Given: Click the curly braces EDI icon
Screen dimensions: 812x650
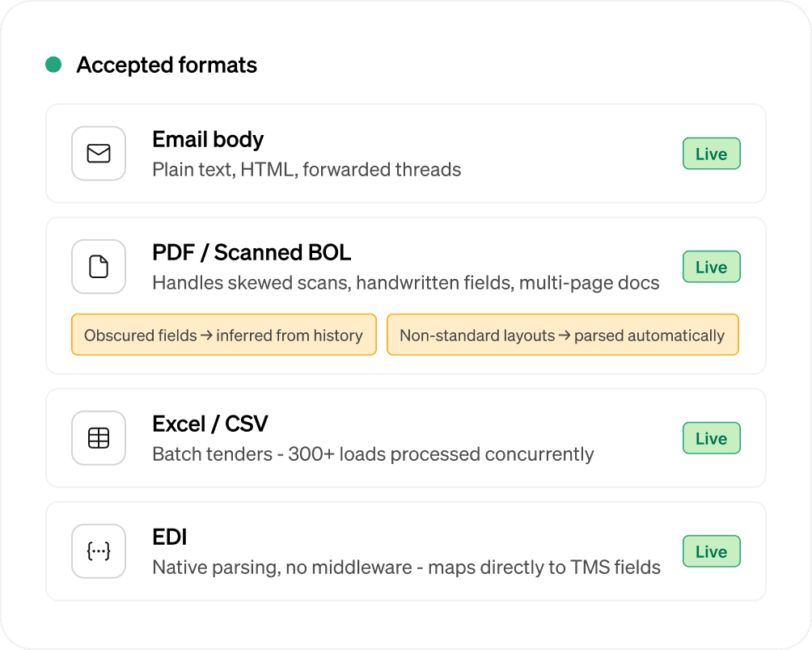Looking at the screenshot, I should pyautogui.click(x=99, y=551).
